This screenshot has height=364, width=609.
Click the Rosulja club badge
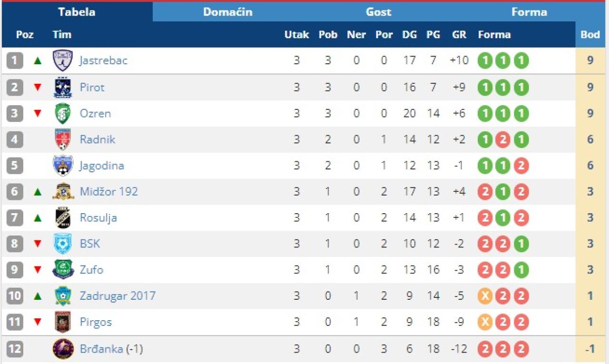pos(62,218)
